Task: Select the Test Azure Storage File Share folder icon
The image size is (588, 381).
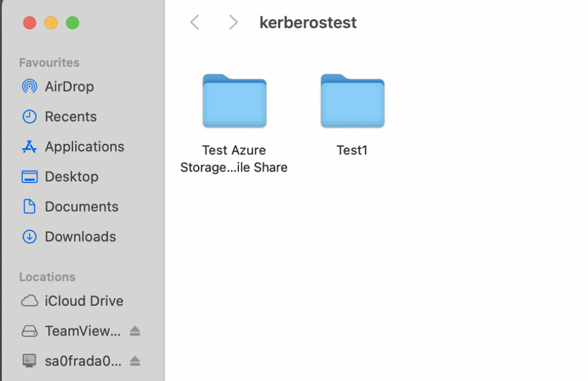Action: click(x=234, y=101)
